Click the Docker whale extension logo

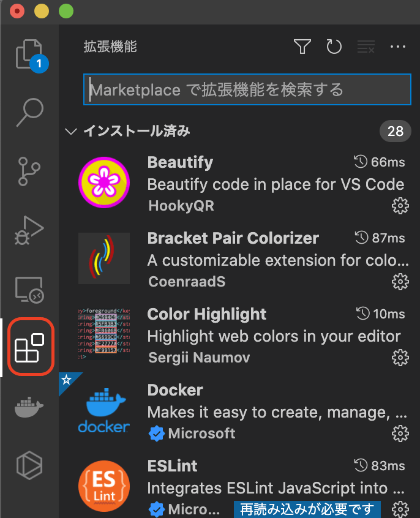coord(104,410)
